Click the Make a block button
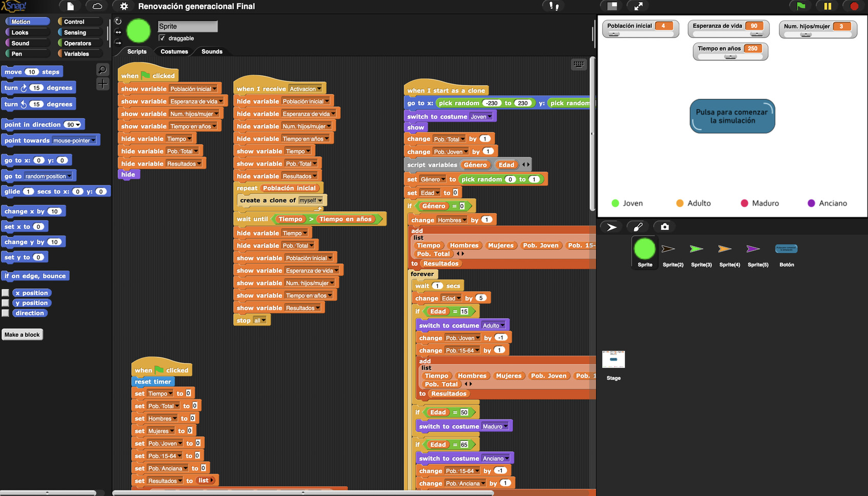This screenshot has height=496, width=868. (22, 335)
